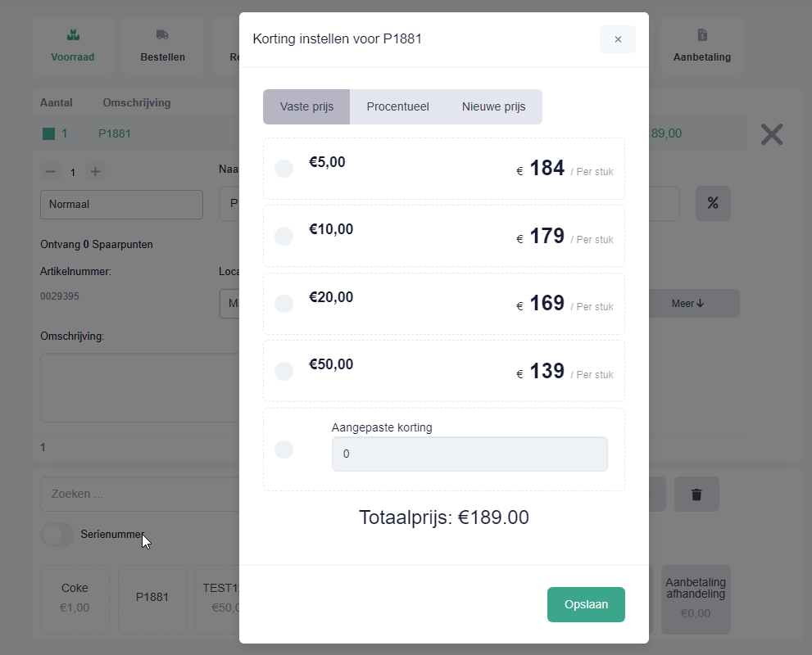Select the €5,00 discount radio option

pos(284,169)
